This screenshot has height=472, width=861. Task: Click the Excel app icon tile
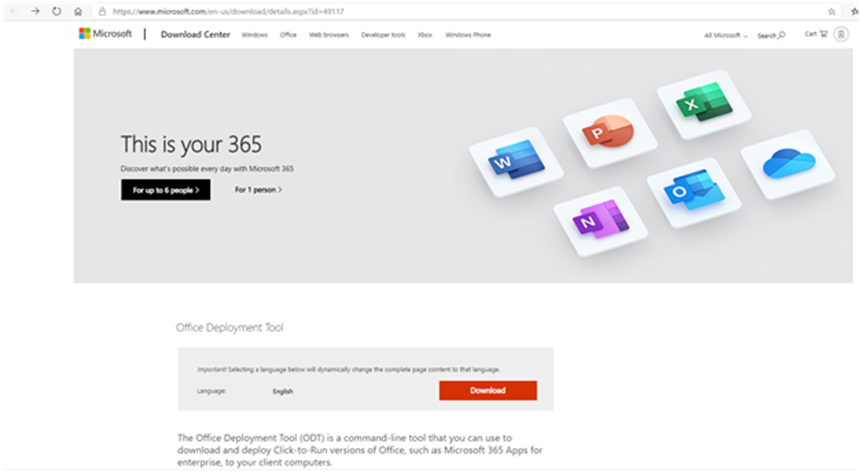click(704, 103)
